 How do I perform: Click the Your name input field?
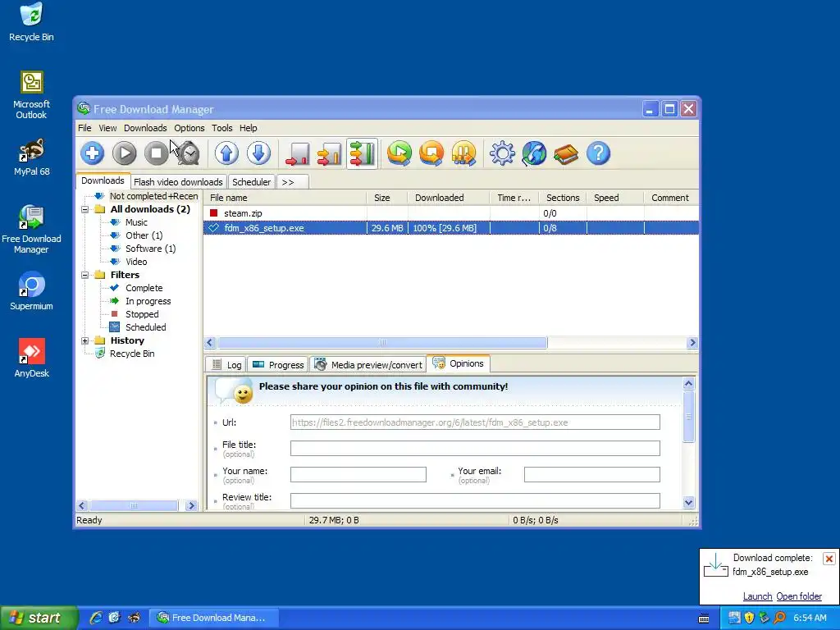pyautogui.click(x=358, y=474)
